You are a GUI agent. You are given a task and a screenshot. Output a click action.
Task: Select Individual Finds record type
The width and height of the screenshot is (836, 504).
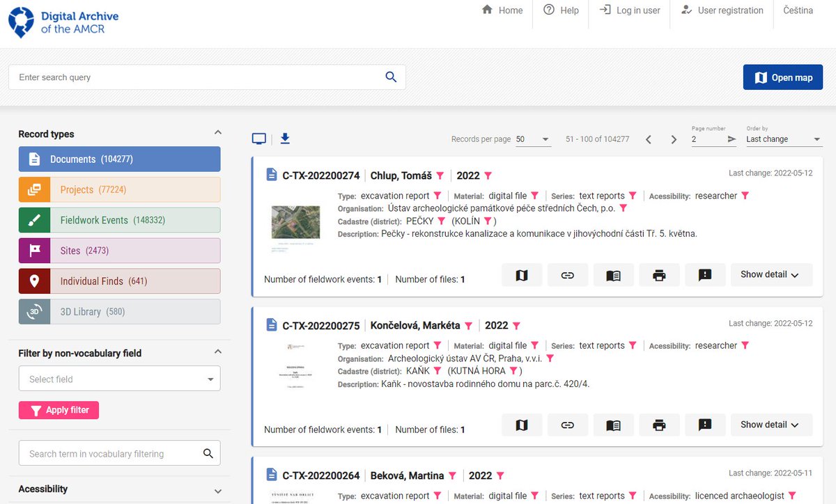coord(119,281)
